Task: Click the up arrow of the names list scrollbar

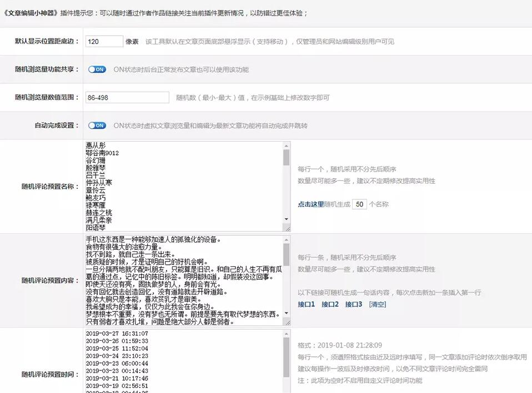Action: click(287, 146)
